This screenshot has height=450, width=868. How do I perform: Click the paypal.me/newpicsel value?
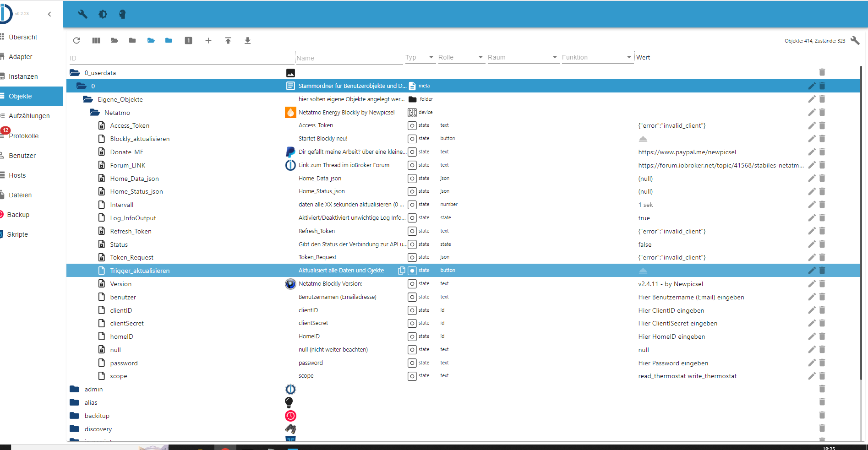coord(687,152)
